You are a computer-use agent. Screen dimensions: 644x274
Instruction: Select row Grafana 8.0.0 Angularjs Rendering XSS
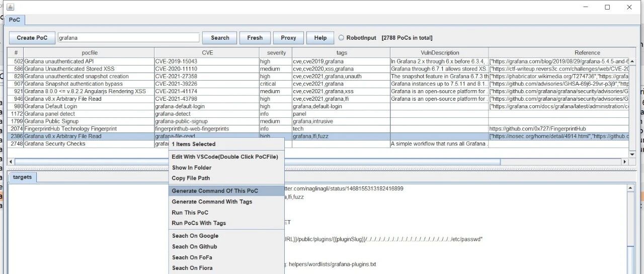(318, 91)
